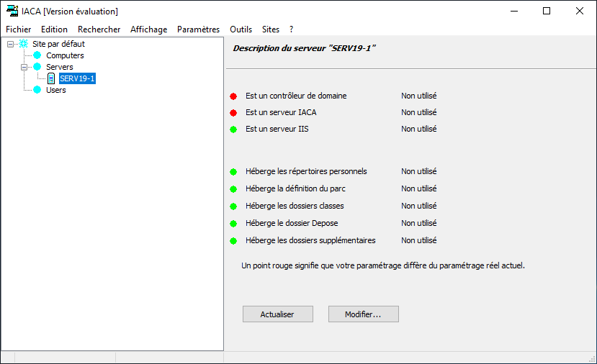Click red status dot beside serveur IACA
This screenshot has width=597, height=364.
[233, 113]
